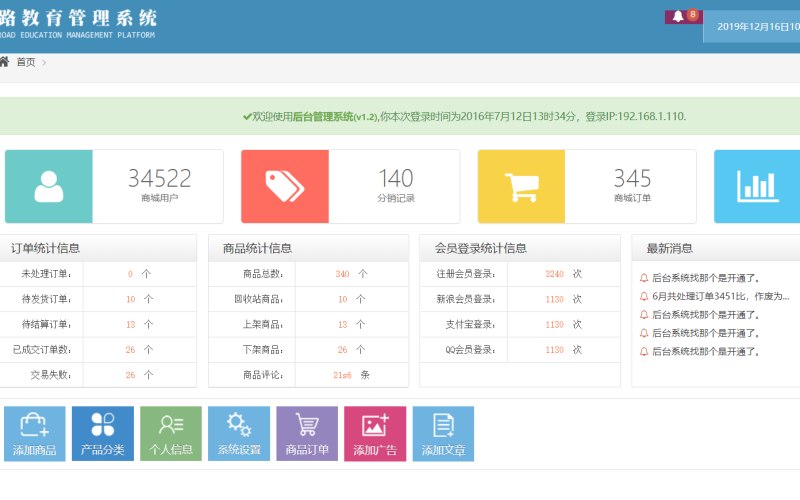This screenshot has width=800, height=500.
Task: Click the green checkmark in welcome banner
Action: click(x=247, y=117)
